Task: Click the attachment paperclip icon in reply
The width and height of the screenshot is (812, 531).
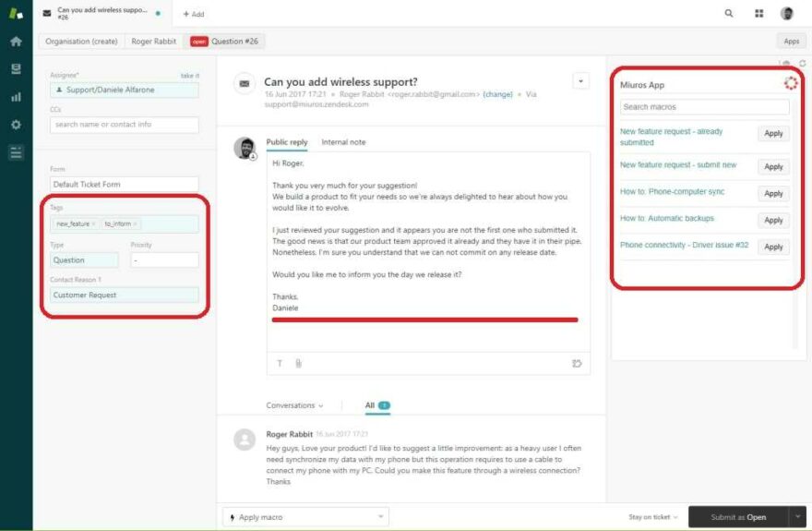Action: click(298, 364)
